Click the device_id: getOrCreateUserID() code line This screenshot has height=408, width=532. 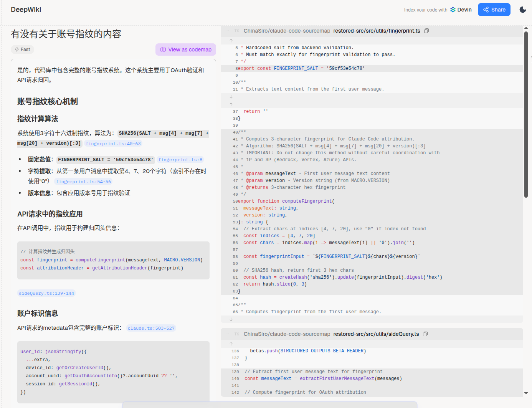pos(68,368)
